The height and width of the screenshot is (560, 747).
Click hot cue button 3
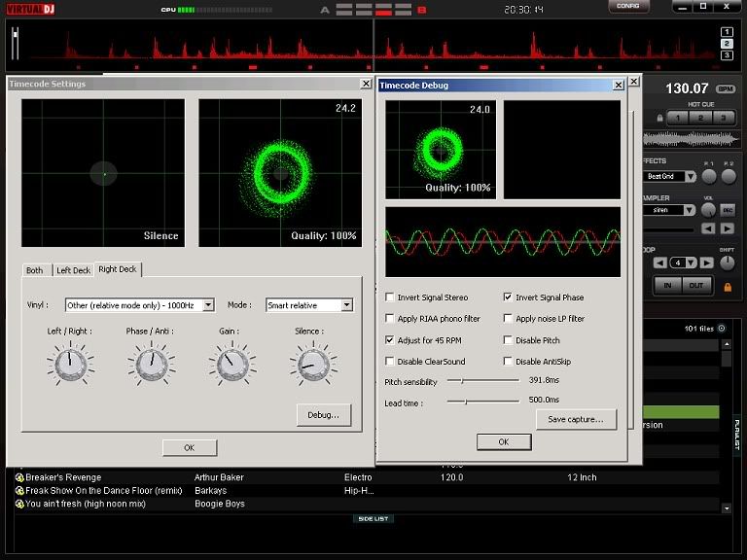click(724, 118)
